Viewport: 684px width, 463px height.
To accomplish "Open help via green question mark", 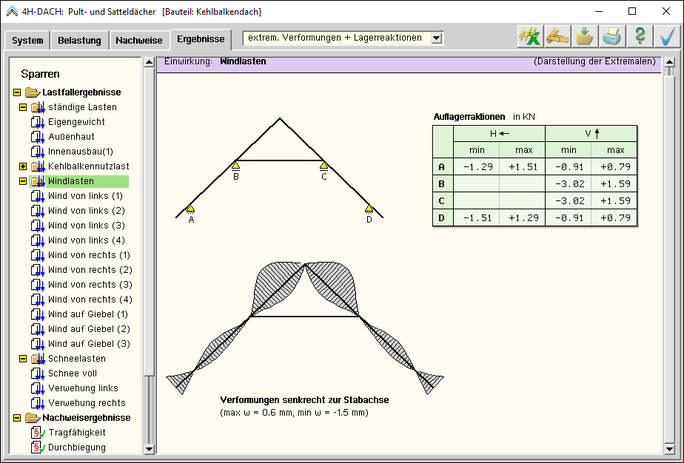I will tap(640, 37).
